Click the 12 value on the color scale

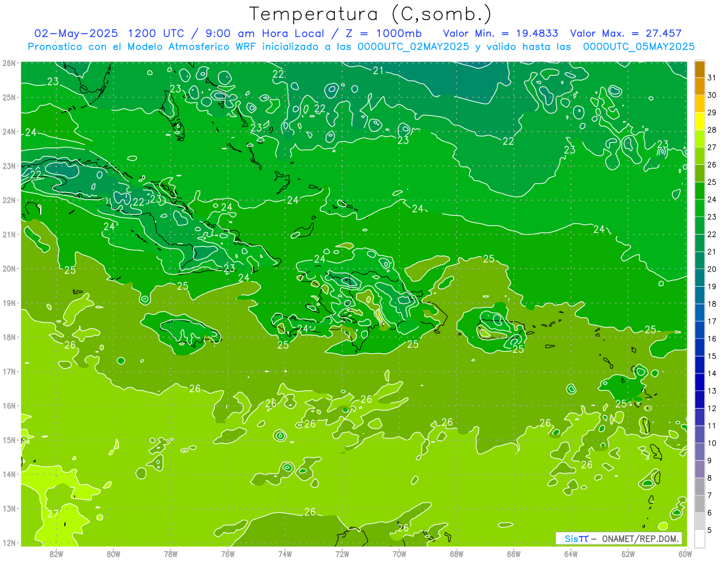(x=712, y=409)
